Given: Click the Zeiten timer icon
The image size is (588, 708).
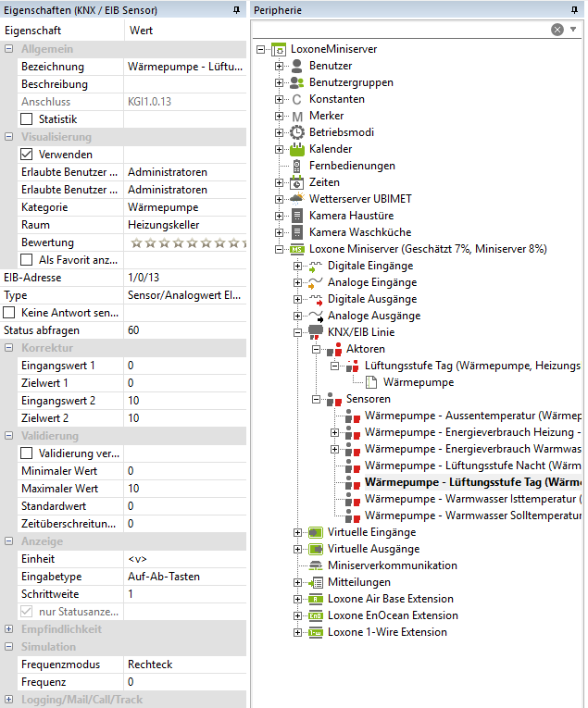Looking at the screenshot, I should click(x=296, y=182).
